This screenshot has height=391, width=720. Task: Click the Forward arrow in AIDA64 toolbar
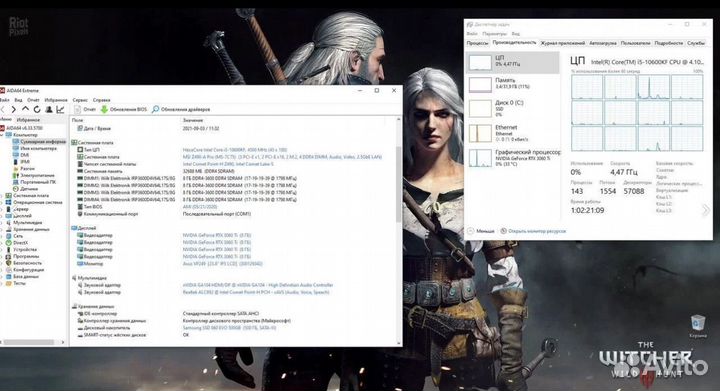point(13,109)
